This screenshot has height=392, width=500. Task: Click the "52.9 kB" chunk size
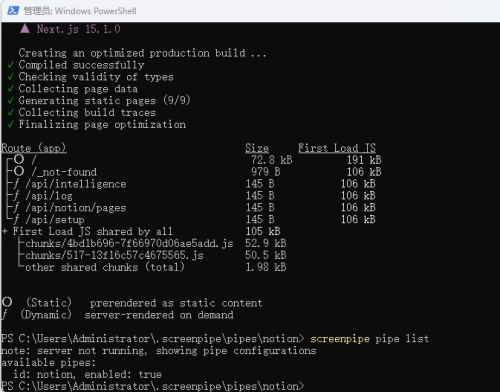click(266, 244)
